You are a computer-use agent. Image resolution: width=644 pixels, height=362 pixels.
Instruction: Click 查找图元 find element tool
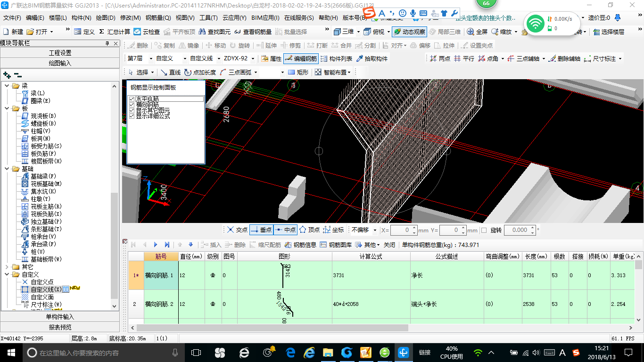[x=215, y=32]
